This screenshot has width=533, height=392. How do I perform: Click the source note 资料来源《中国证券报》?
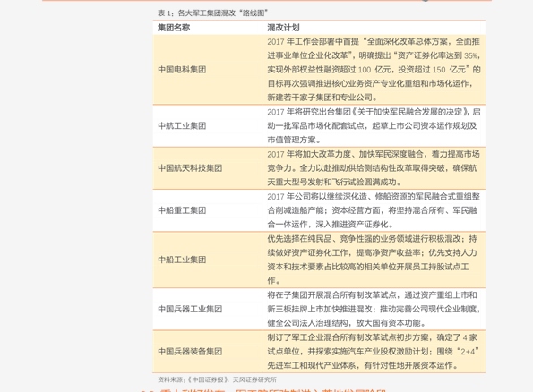(217, 379)
